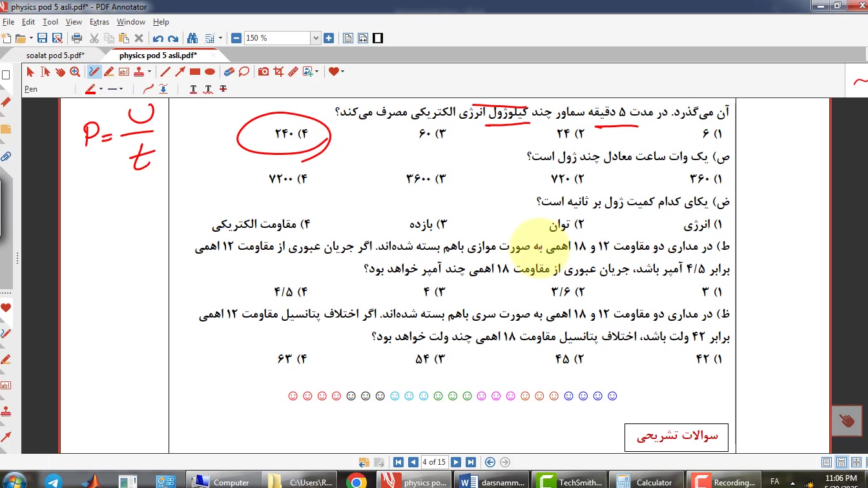Image resolution: width=868 pixels, height=488 pixels.
Task: Pick the Arrow drawing tool
Action: [x=180, y=72]
